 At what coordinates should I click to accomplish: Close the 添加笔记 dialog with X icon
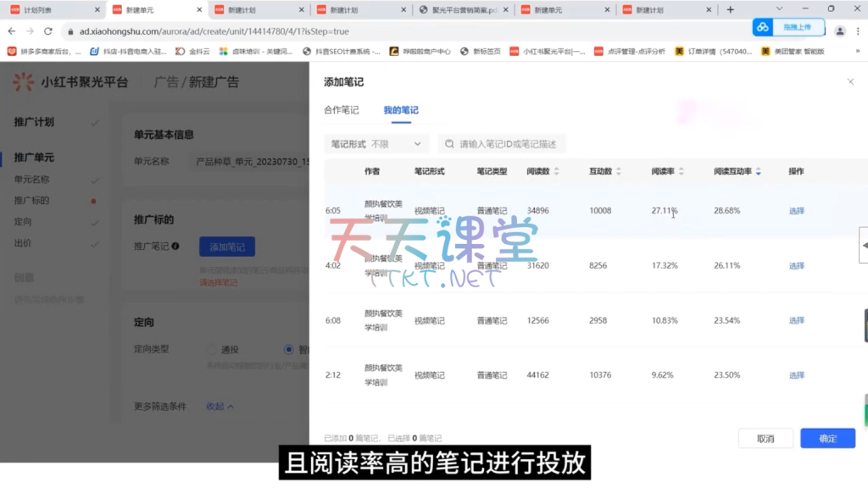click(850, 82)
